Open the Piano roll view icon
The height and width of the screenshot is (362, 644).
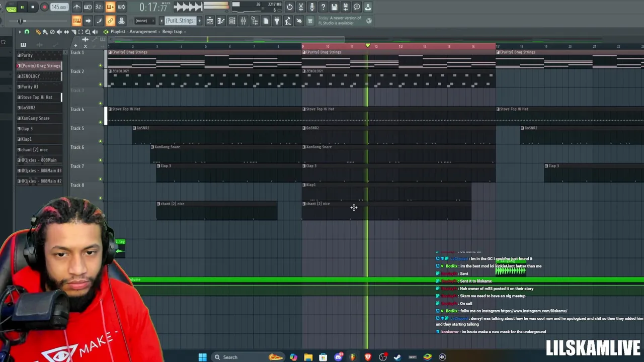coord(221,21)
